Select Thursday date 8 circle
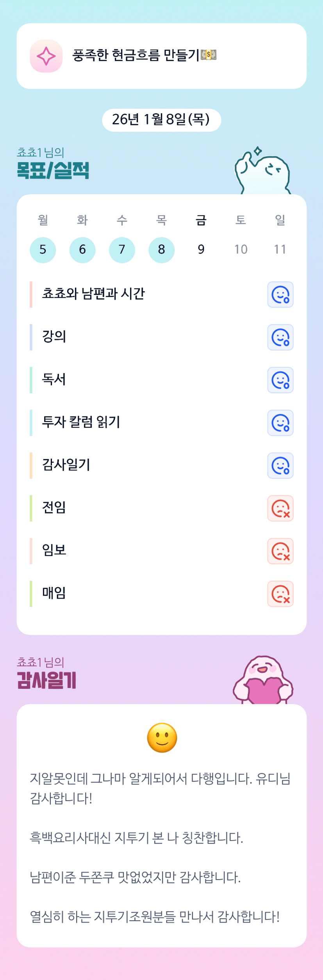The image size is (323, 980). pos(161,250)
